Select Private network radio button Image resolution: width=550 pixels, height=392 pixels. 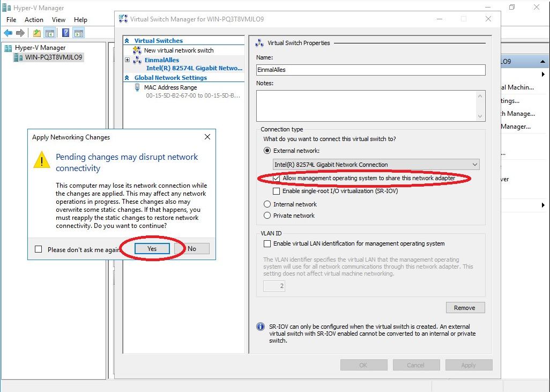(x=267, y=216)
